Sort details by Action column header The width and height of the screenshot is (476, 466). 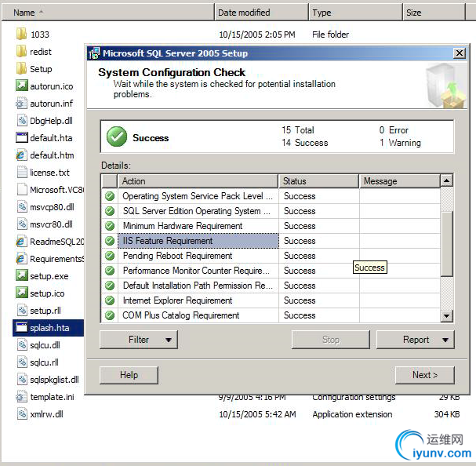point(198,181)
